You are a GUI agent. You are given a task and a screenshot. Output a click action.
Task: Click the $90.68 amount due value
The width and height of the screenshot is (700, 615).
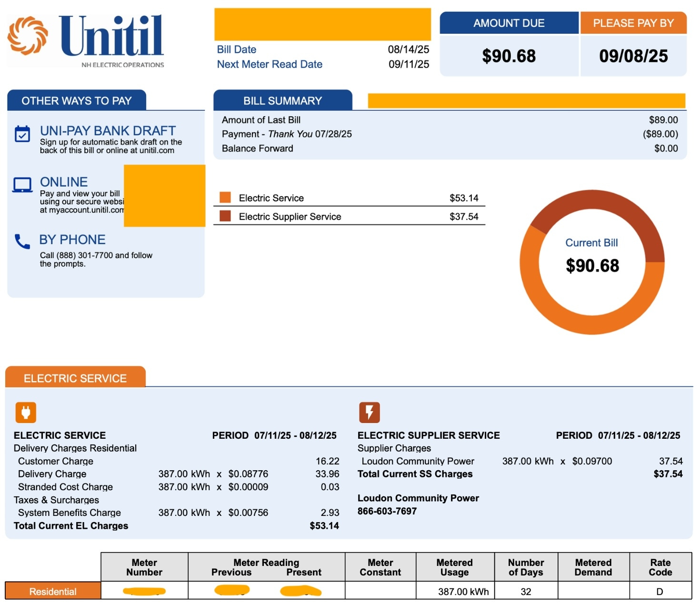click(509, 56)
